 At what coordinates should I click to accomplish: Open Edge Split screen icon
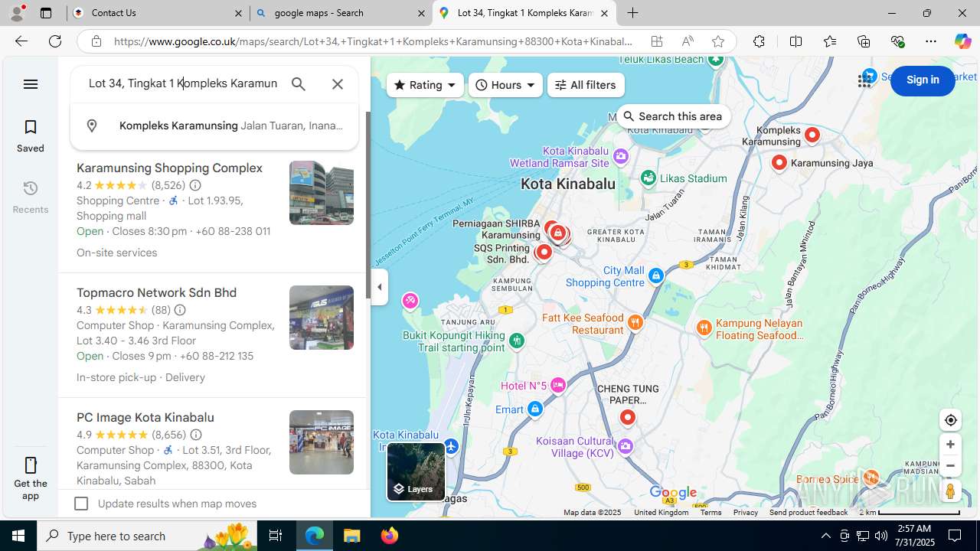(x=795, y=41)
